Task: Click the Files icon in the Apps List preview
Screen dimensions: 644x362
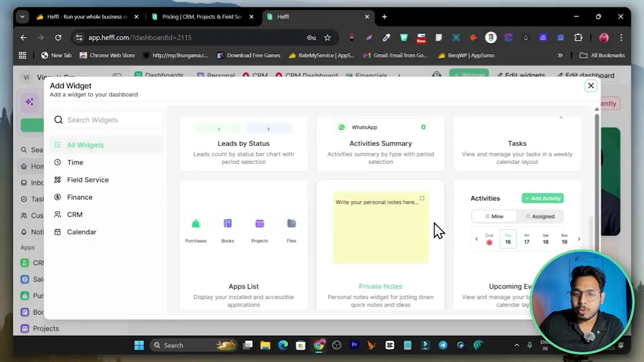Action: point(291,223)
